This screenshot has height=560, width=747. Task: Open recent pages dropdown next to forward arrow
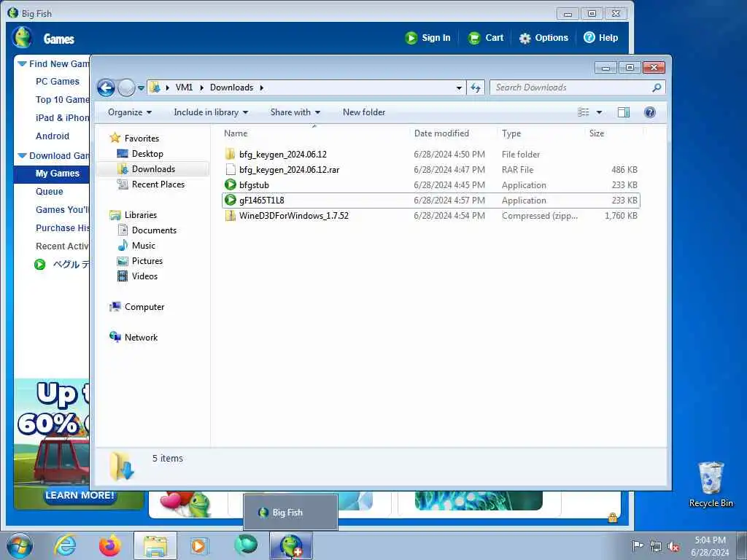coord(141,88)
